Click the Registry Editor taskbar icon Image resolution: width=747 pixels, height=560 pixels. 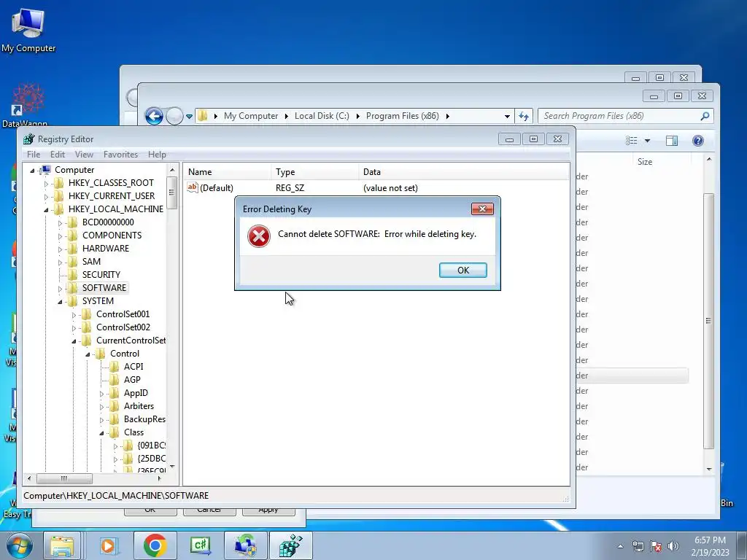(x=290, y=545)
